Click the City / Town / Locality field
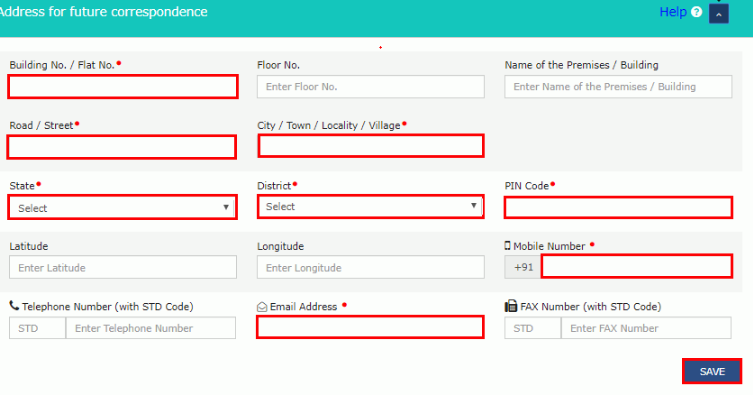 point(371,146)
